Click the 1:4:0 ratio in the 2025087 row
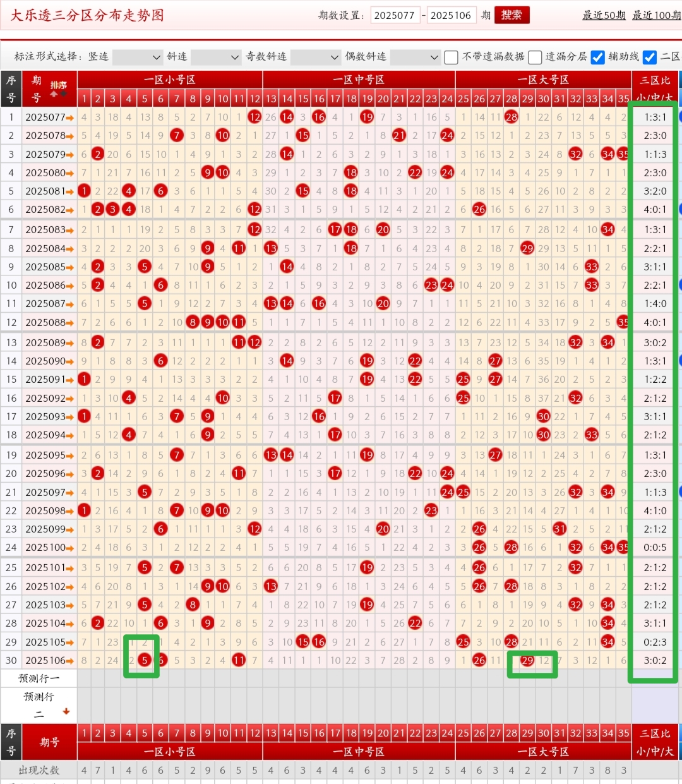 655,304
